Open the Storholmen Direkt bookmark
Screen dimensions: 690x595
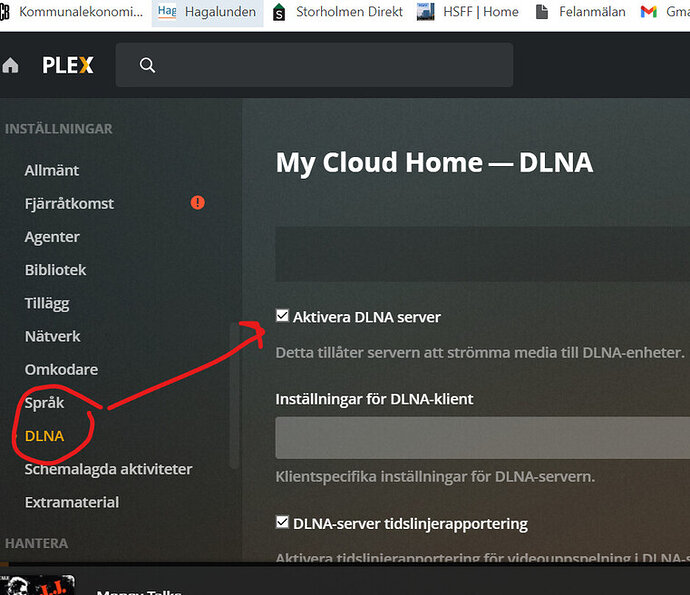[338, 12]
